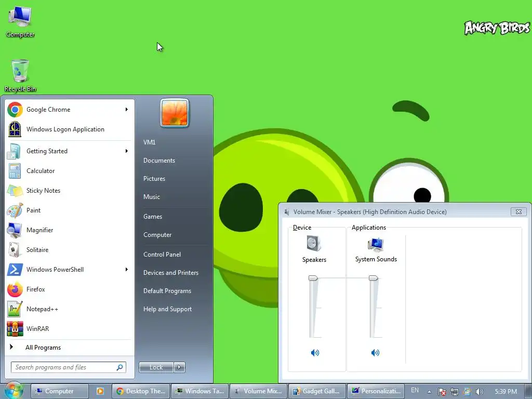The height and width of the screenshot is (399, 532).
Task: Click Show desktop button at taskbar end
Action: pyautogui.click(x=528, y=391)
